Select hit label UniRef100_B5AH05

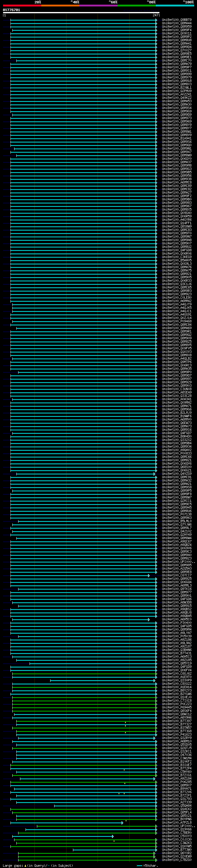tap(177, 260)
